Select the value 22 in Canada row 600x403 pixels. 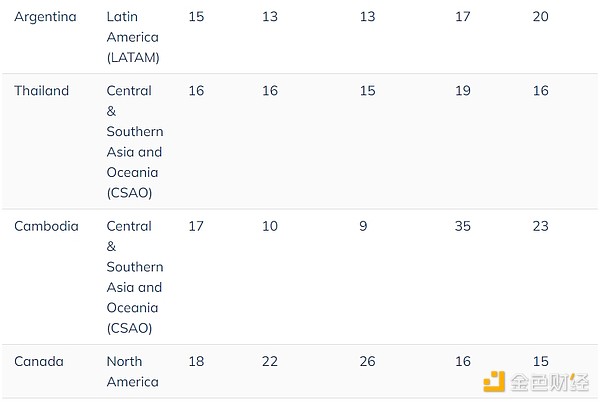(270, 361)
